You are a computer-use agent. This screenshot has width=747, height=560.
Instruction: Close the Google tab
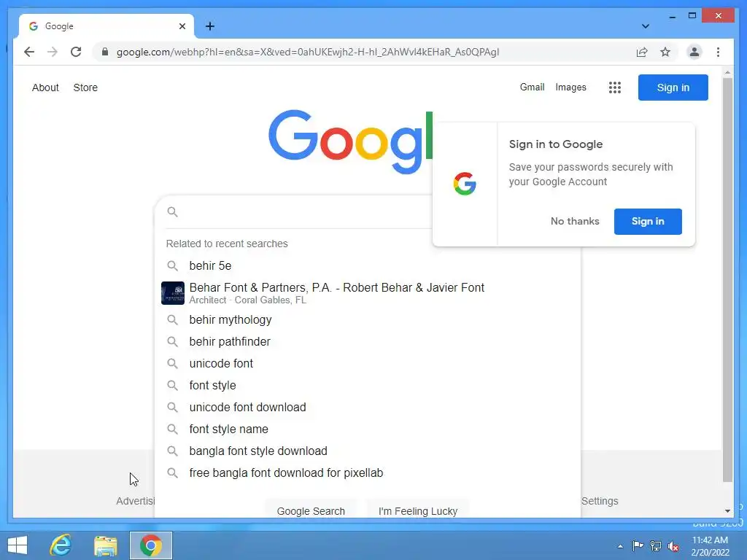click(182, 26)
